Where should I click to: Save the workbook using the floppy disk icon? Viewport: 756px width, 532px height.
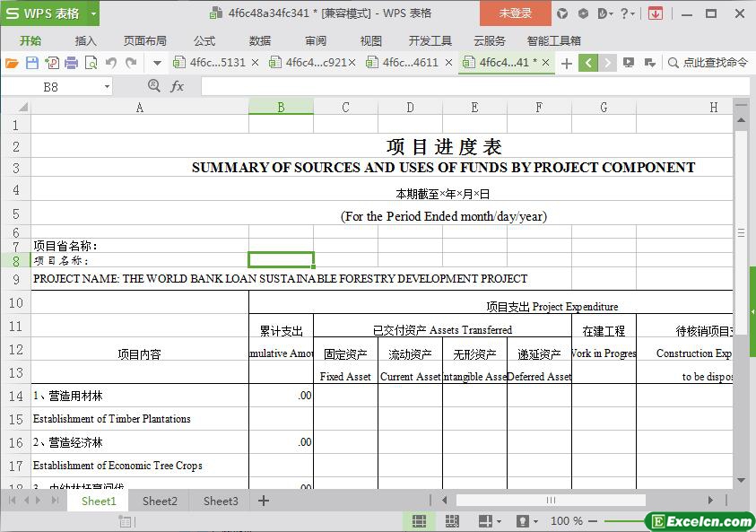click(32, 63)
